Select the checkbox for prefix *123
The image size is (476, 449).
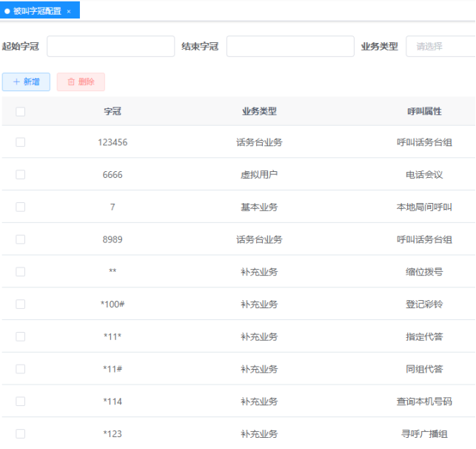point(20,433)
